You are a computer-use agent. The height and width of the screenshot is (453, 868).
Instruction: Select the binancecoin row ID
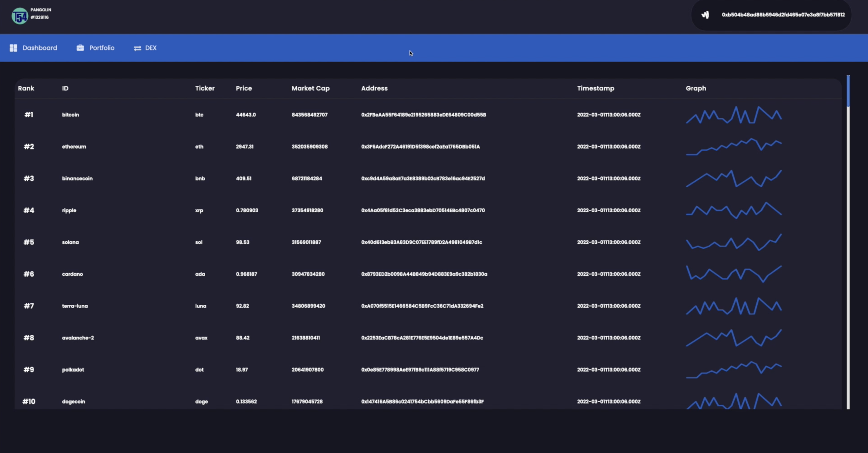click(77, 178)
